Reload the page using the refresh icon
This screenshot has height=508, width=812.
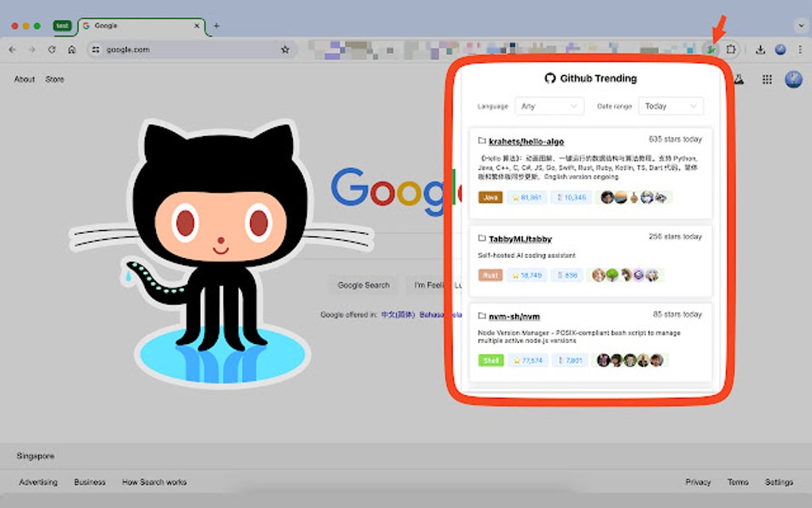[51, 49]
